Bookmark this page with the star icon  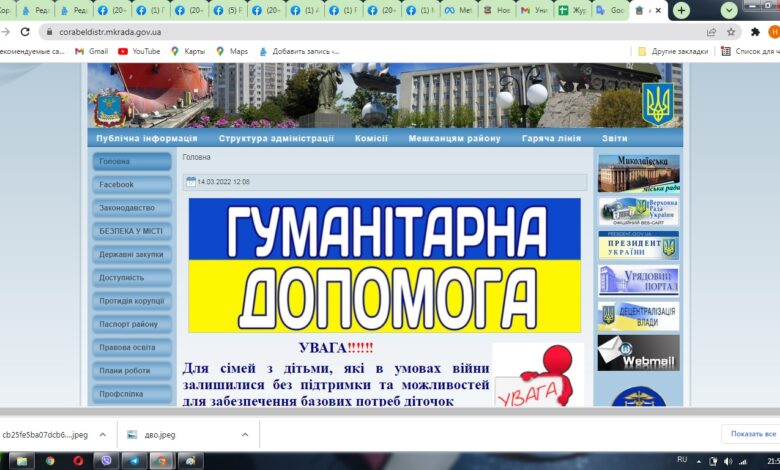[x=731, y=32]
